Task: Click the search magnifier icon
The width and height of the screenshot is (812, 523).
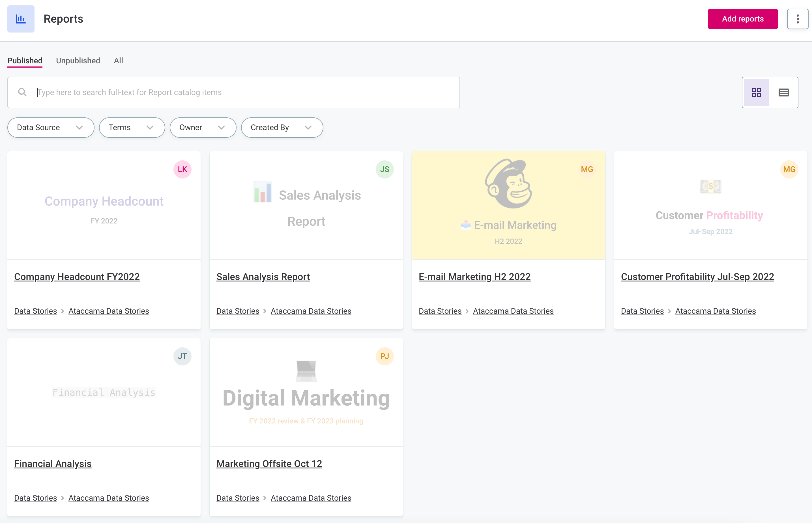Action: point(22,92)
